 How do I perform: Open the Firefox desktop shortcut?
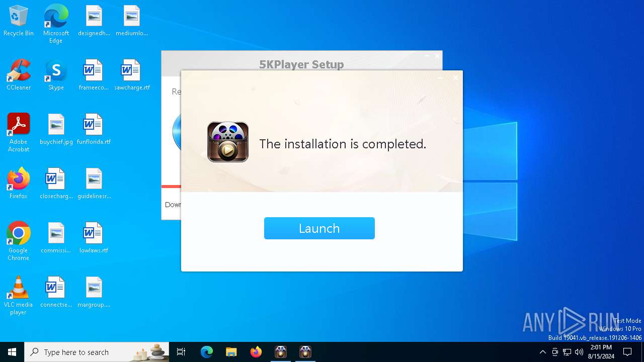[x=19, y=184]
